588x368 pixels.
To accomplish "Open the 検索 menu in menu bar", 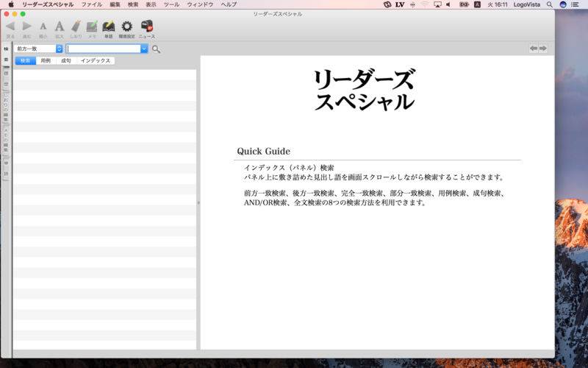I will click(x=133, y=4).
